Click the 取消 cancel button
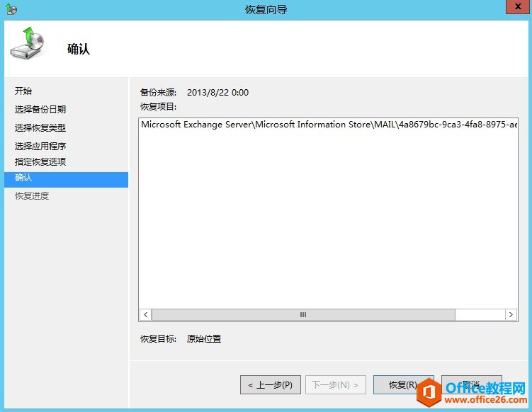 tap(471, 385)
